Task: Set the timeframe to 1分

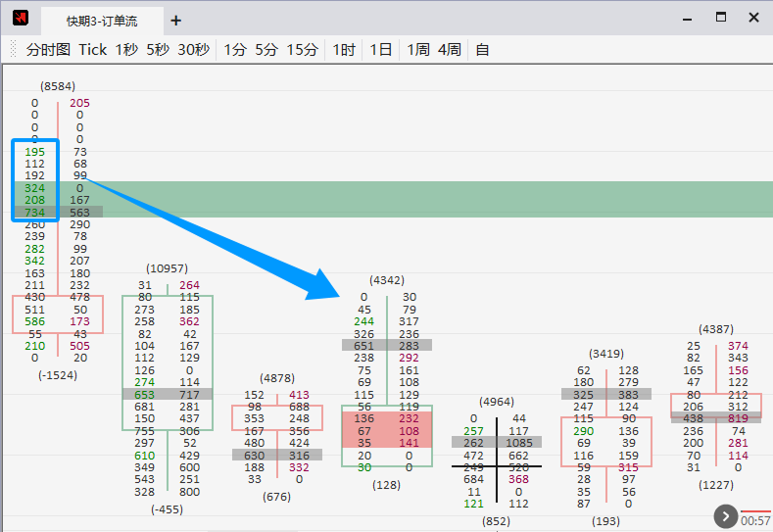Action: point(235,49)
